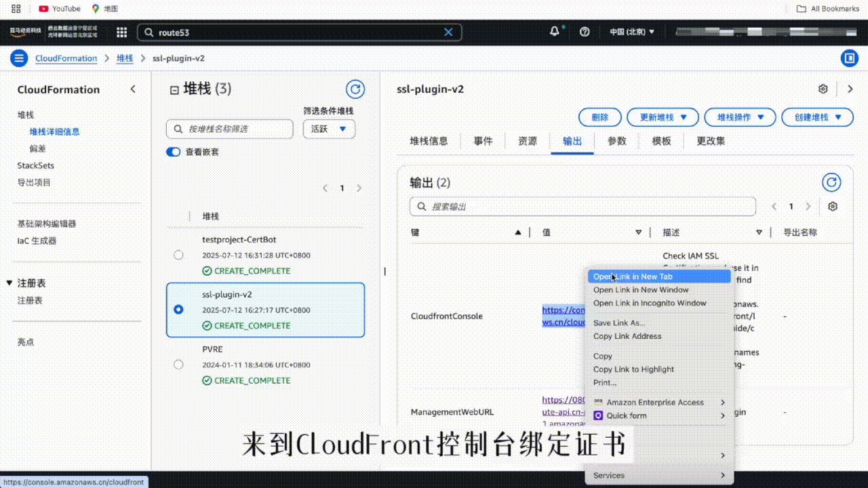Switch to the 更改集 tab

tap(711, 141)
